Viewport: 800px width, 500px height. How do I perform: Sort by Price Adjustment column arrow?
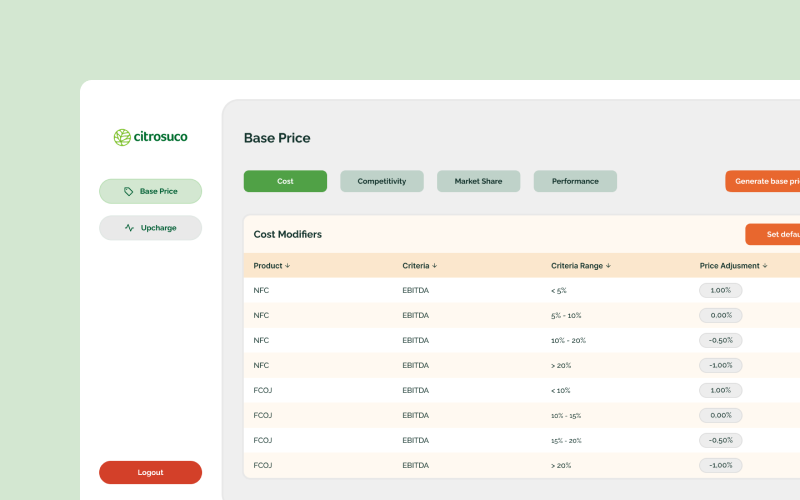pos(765,266)
